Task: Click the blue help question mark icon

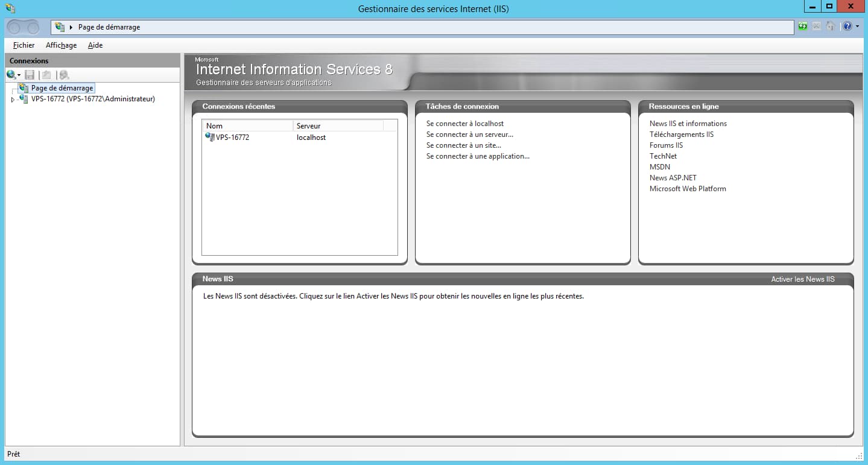Action: coord(847,27)
